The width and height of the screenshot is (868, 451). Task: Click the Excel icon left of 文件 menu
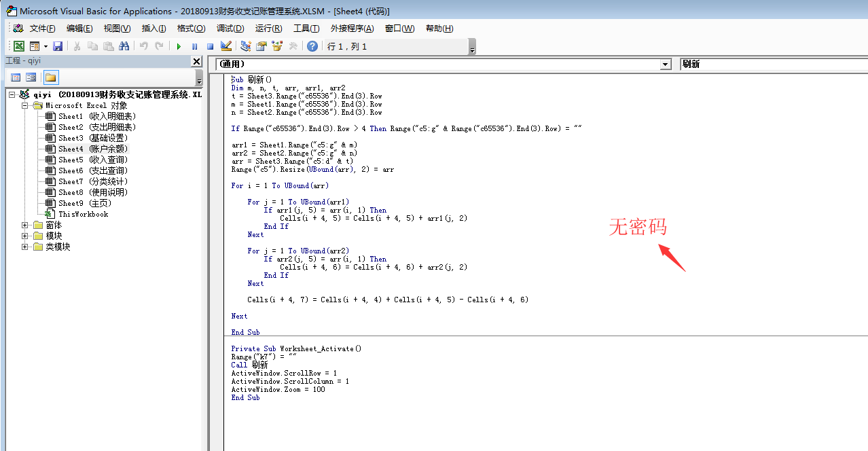point(18,29)
